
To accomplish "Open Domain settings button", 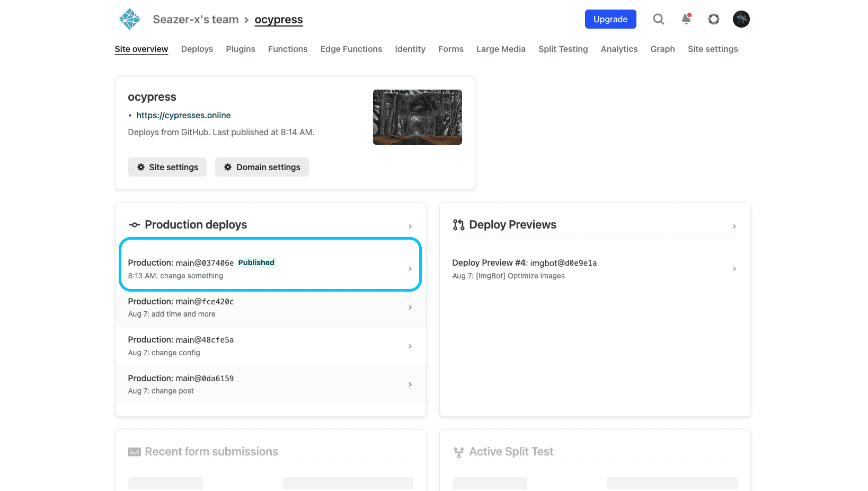I will (x=262, y=167).
